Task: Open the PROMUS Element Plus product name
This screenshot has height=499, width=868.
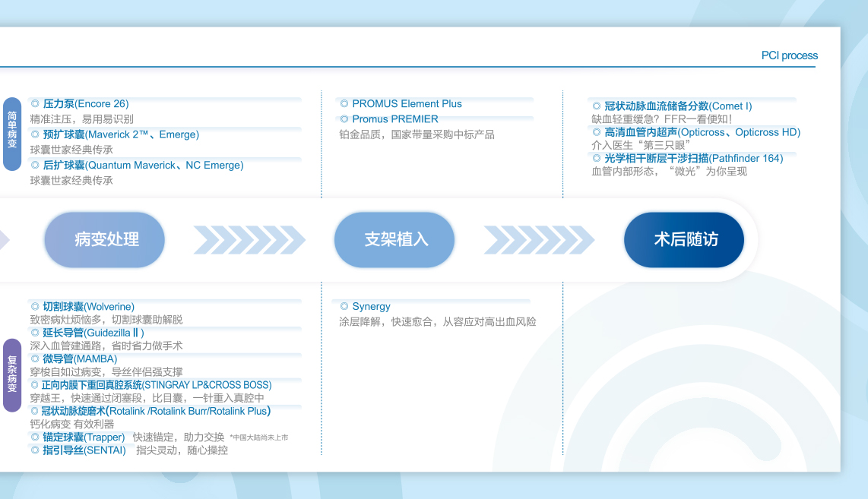Action: 407,103
